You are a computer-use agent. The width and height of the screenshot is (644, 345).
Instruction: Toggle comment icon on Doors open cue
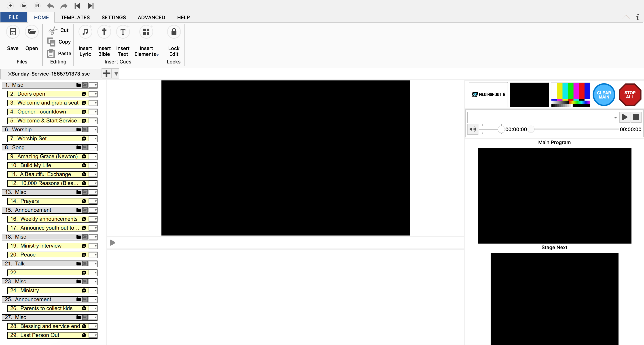pos(84,94)
